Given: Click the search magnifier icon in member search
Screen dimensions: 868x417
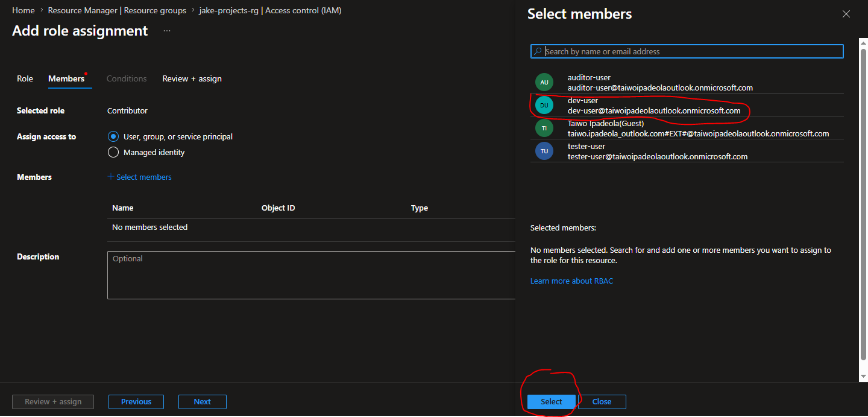Looking at the screenshot, I should pyautogui.click(x=538, y=51).
